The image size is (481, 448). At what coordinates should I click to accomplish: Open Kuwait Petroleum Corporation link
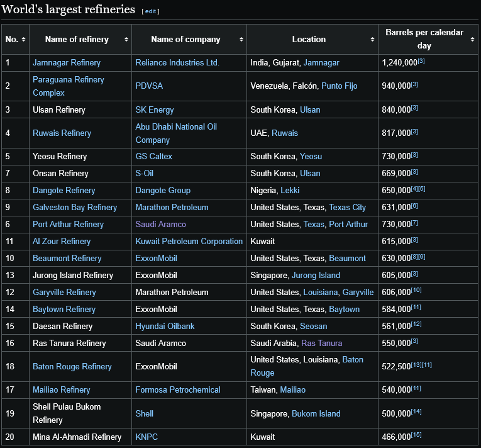[189, 241]
